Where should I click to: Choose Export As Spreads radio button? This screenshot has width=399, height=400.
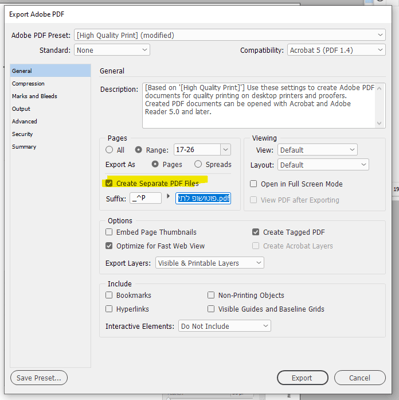(198, 164)
